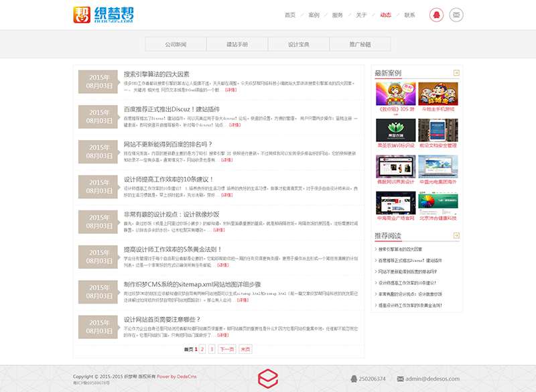536x392 pixels.
Task: Open 案例 in the top navigation
Action: pyautogui.click(x=314, y=15)
